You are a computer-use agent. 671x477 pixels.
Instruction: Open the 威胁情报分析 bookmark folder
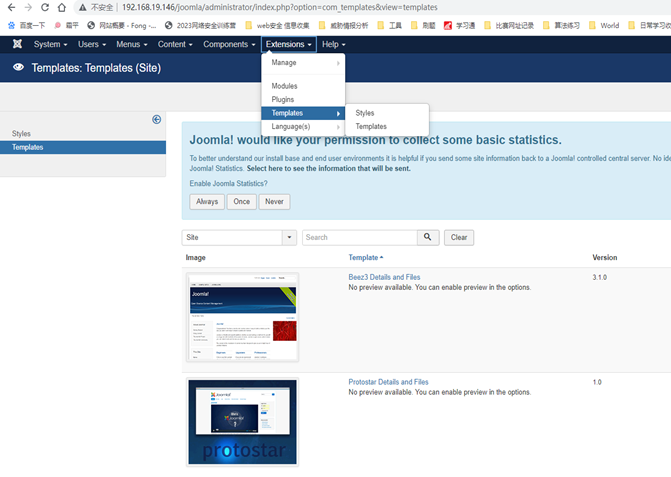coord(343,26)
